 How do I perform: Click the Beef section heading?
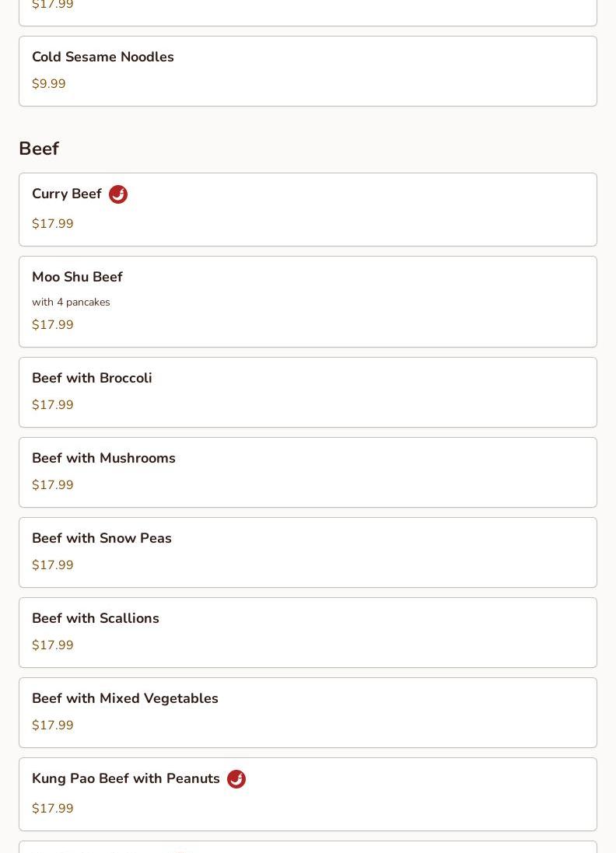pos(39,149)
